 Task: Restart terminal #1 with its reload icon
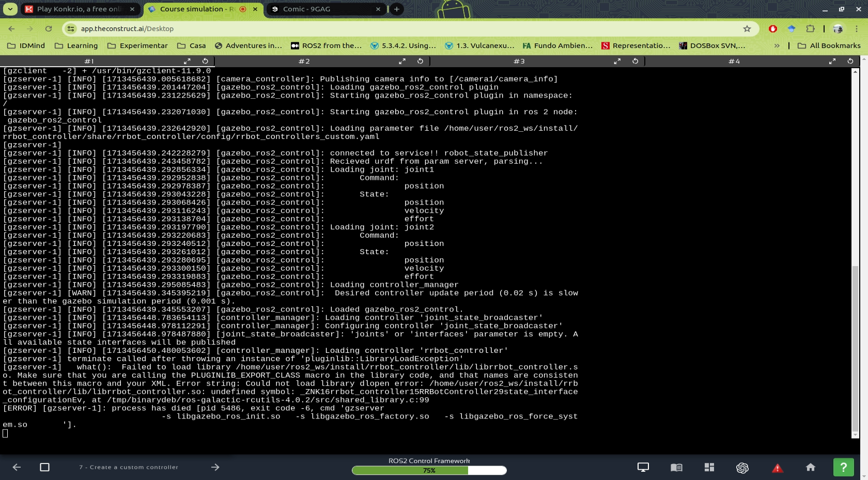point(205,61)
